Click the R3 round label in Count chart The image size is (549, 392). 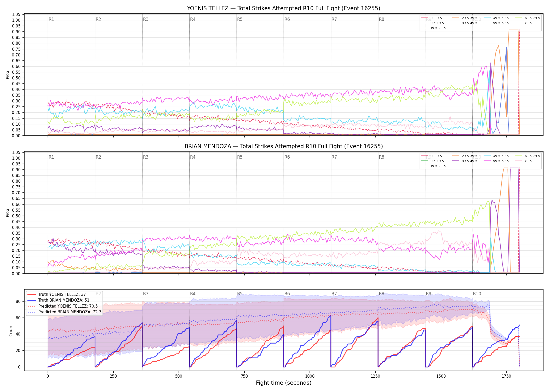click(146, 294)
